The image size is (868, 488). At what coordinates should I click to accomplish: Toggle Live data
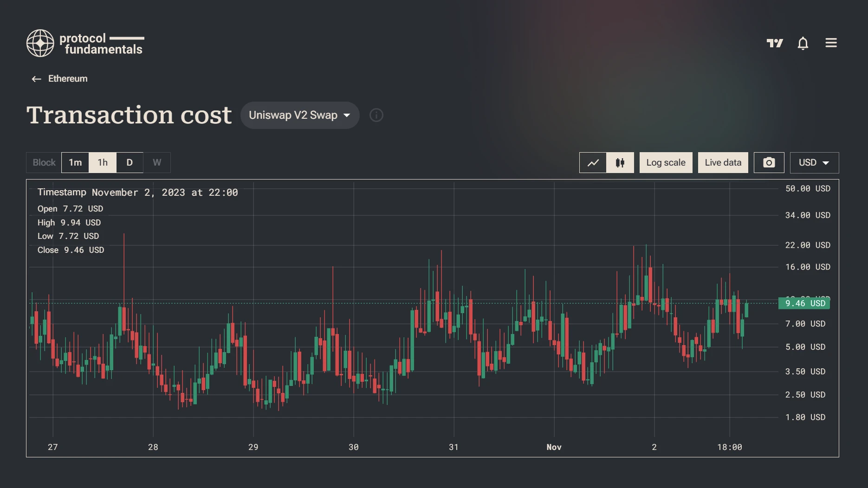tap(723, 163)
